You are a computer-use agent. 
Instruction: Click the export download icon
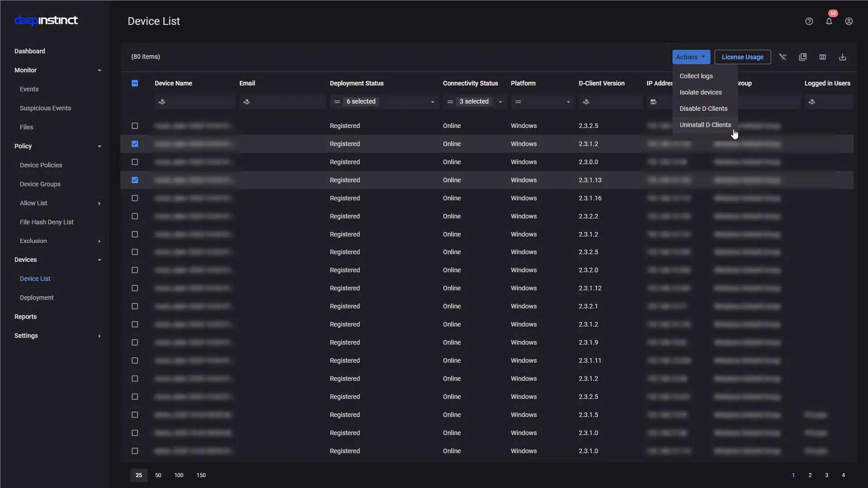(842, 57)
